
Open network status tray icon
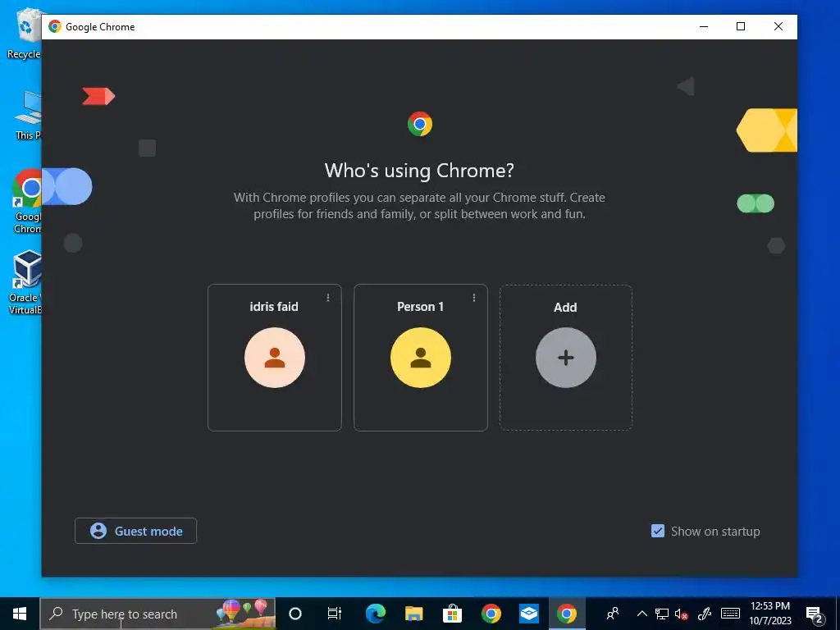pos(662,614)
